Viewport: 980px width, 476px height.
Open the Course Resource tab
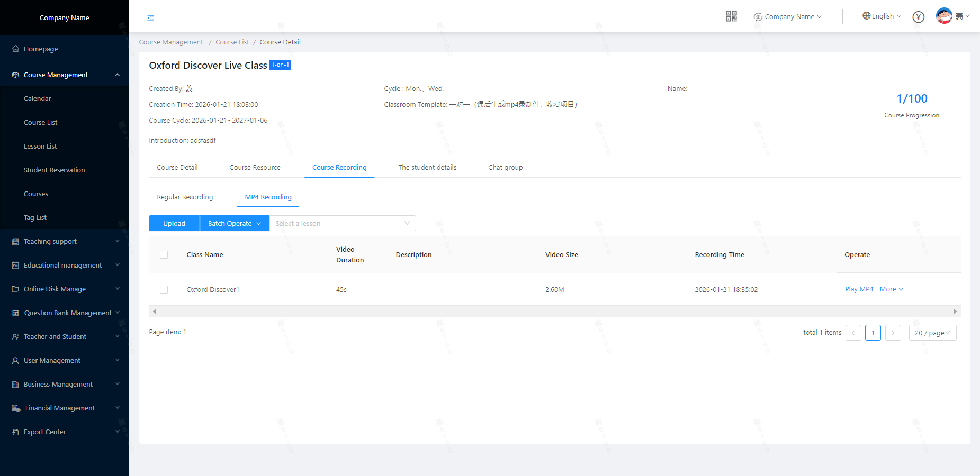coord(255,168)
